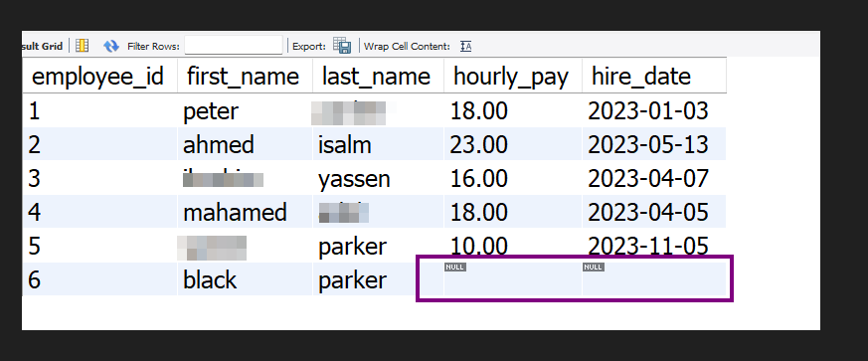The height and width of the screenshot is (361, 868).
Task: Select hire_date cell '2023-01-03'
Action: 654,110
